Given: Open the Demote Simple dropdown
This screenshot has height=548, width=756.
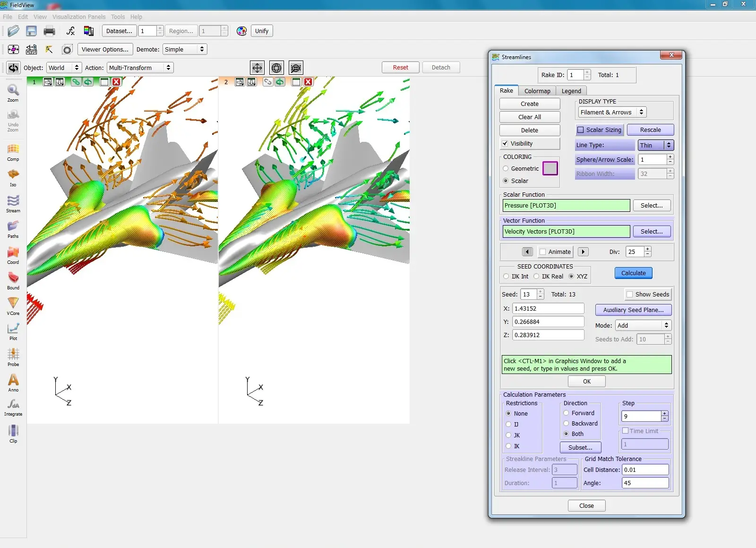Looking at the screenshot, I should tap(185, 49).
